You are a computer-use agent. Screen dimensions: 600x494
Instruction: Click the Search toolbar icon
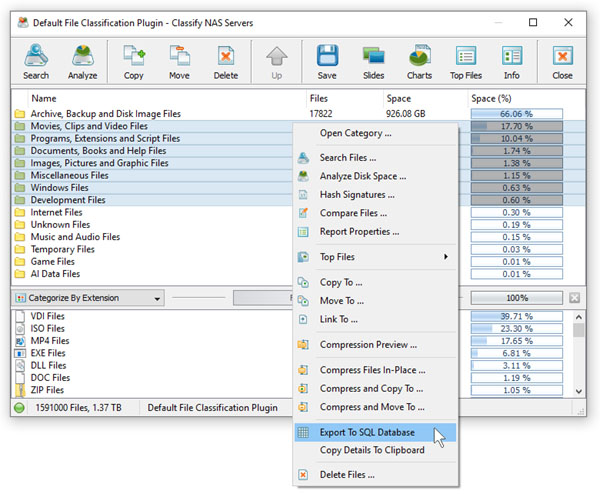(36, 56)
